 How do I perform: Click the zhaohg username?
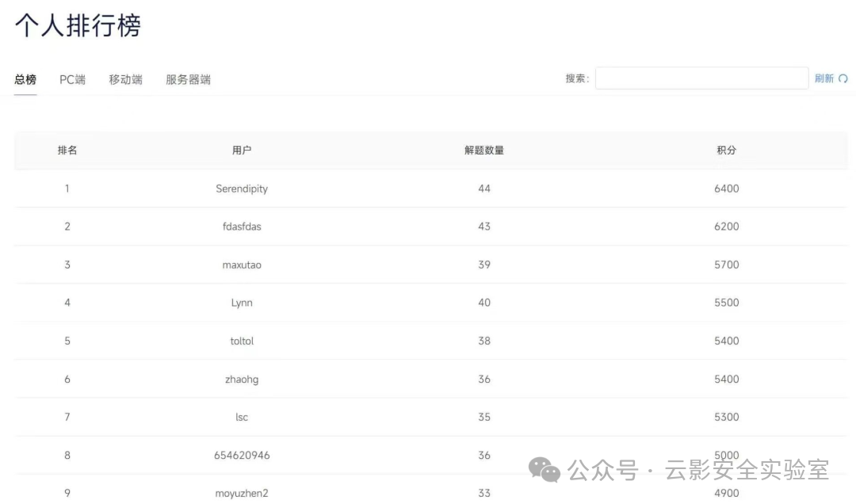(x=242, y=380)
